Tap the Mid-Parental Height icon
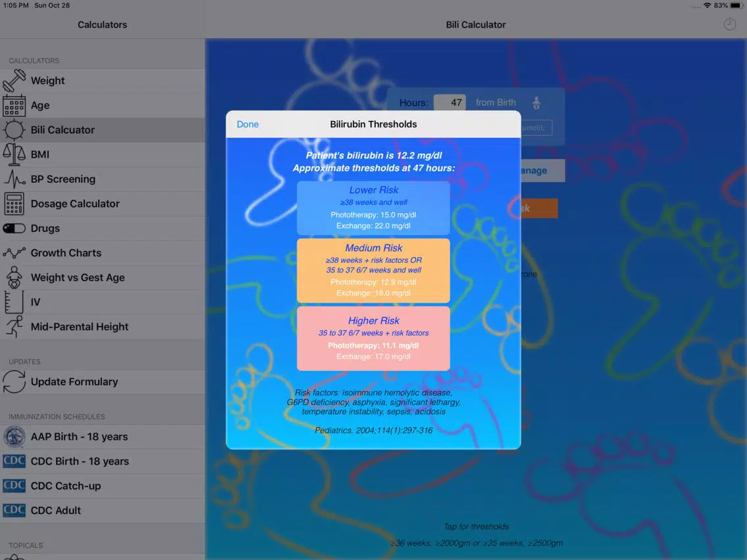This screenshot has height=560, width=747. click(14, 327)
